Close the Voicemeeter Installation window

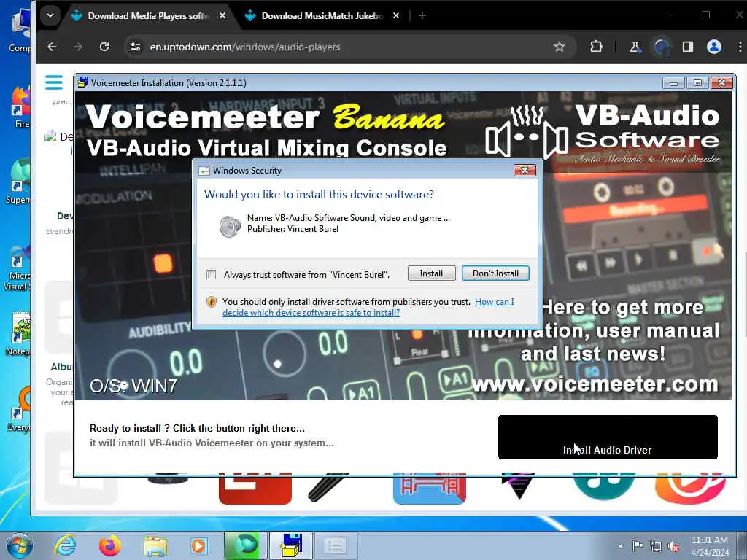pos(721,83)
